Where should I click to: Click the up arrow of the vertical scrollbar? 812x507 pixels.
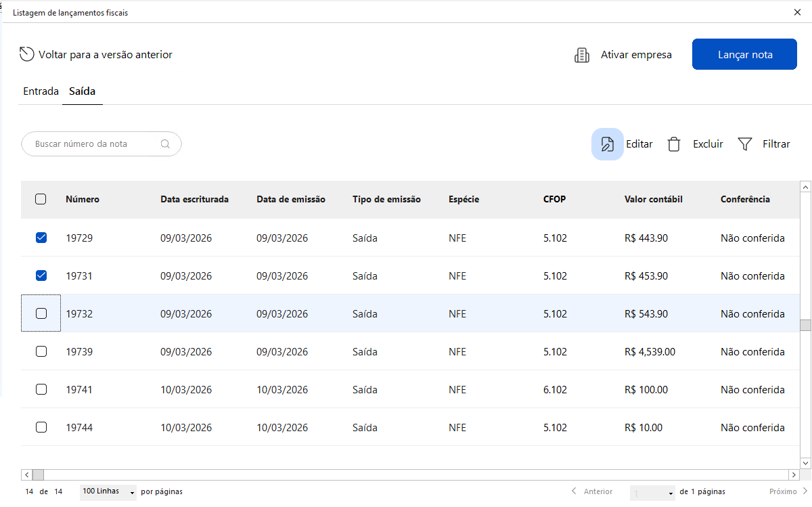(805, 186)
